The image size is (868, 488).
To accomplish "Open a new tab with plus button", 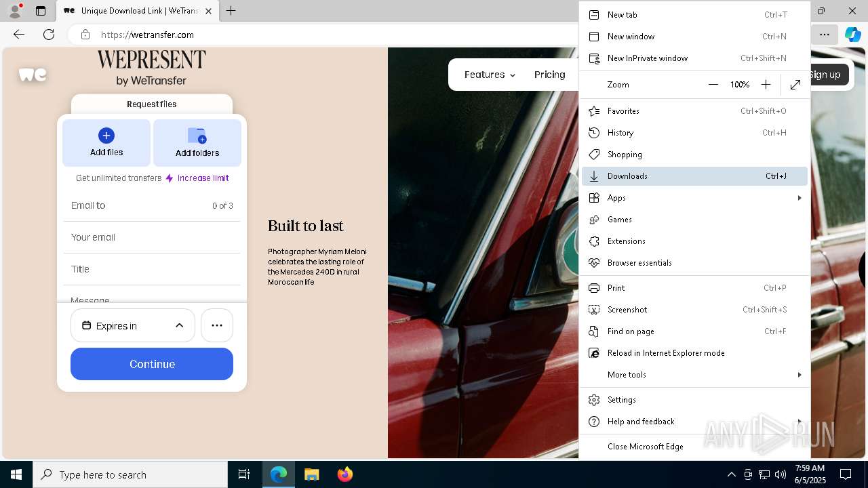I will [x=231, y=11].
